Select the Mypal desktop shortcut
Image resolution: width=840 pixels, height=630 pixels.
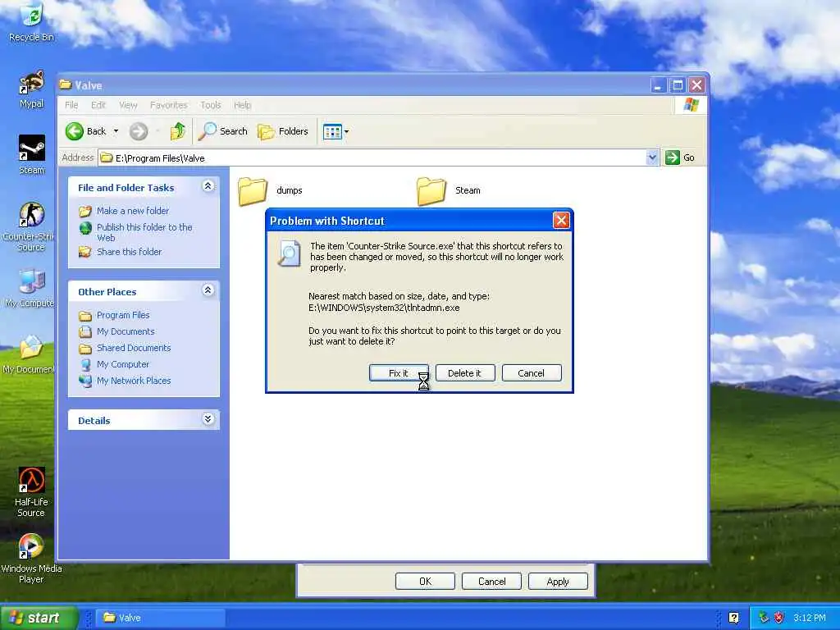[32, 89]
